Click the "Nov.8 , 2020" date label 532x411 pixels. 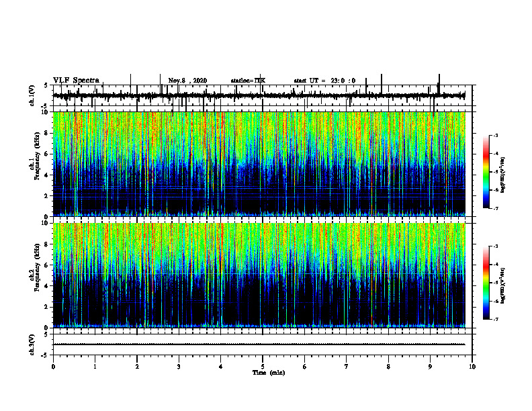pos(187,81)
